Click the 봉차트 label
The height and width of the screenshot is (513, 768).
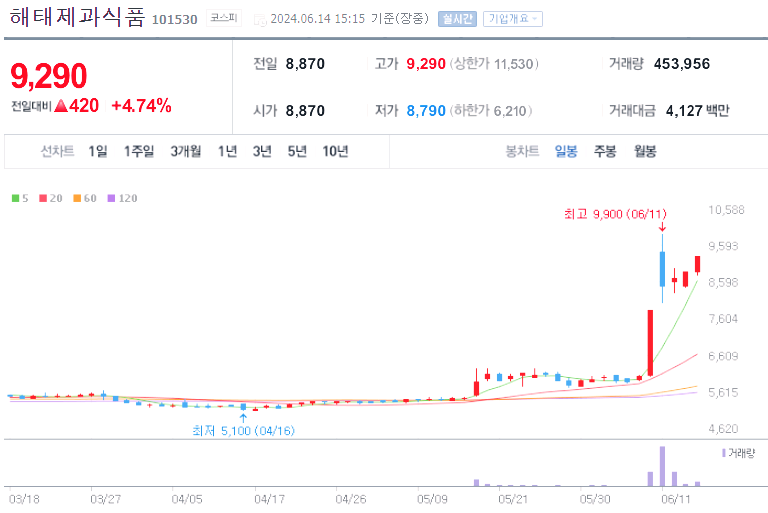pyautogui.click(x=522, y=151)
